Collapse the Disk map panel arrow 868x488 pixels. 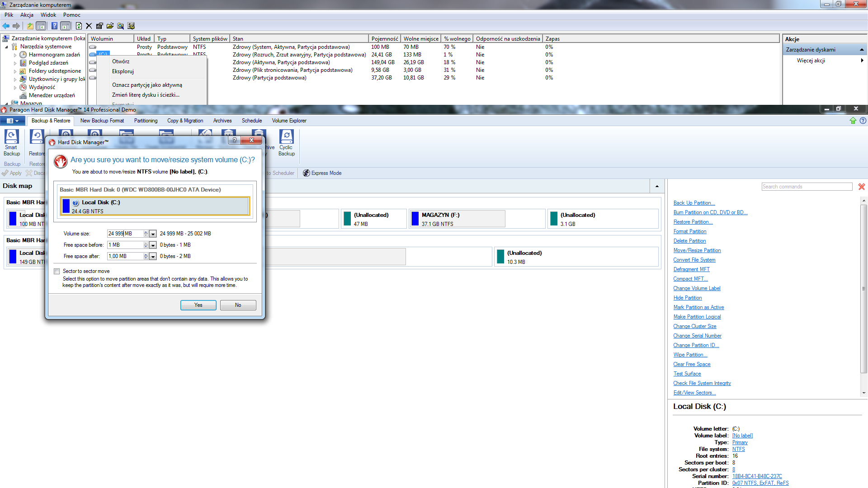[657, 186]
